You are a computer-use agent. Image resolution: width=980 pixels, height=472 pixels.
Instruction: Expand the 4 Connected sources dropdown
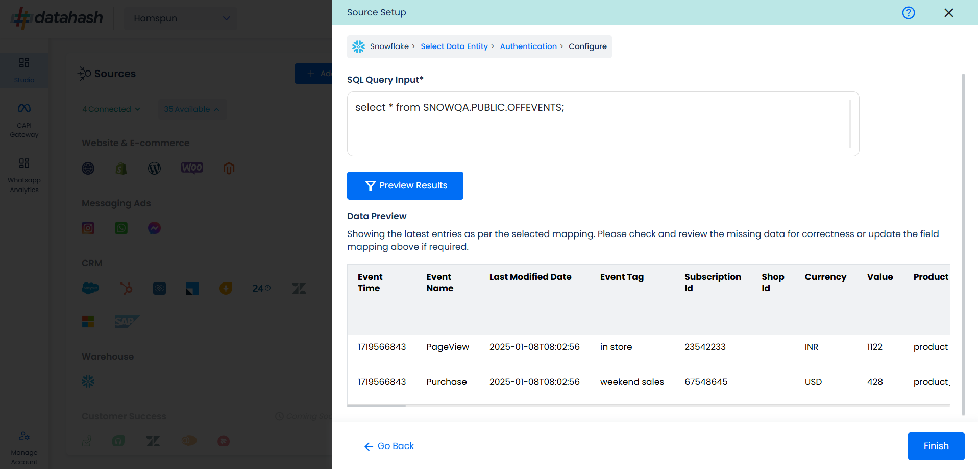coord(111,109)
